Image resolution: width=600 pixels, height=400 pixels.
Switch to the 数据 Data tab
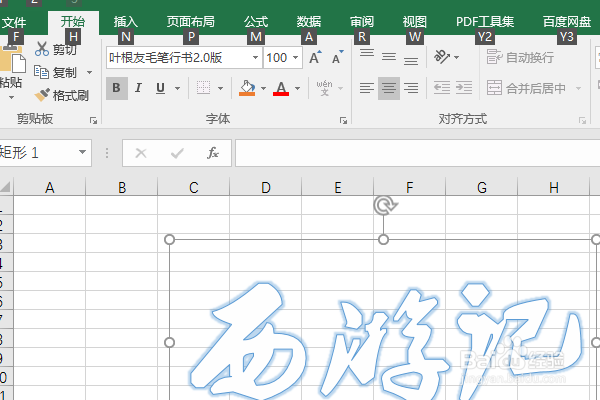[309, 22]
